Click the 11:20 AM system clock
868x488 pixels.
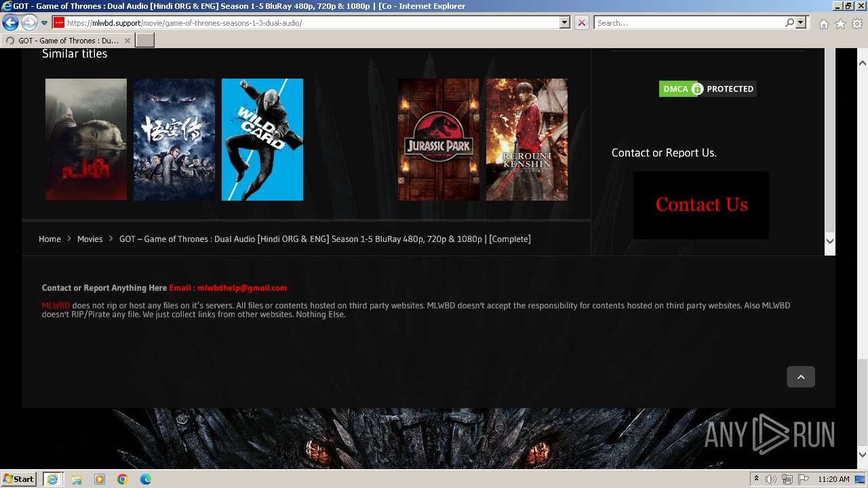click(833, 479)
